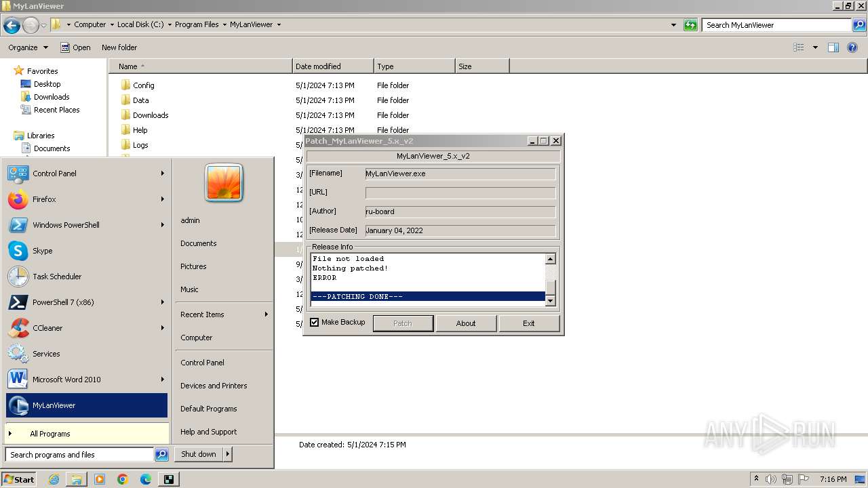Open the volume speaker tray icon
868x488 pixels.
click(x=772, y=479)
